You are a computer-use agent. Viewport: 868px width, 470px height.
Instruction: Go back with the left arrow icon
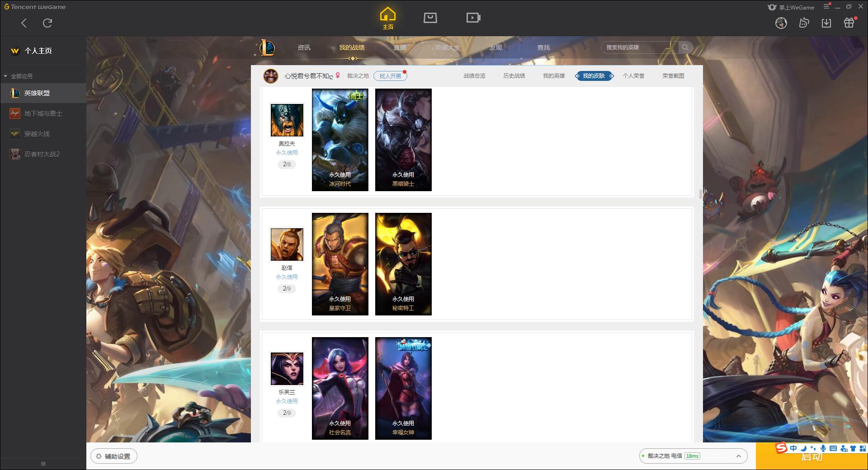pyautogui.click(x=24, y=23)
